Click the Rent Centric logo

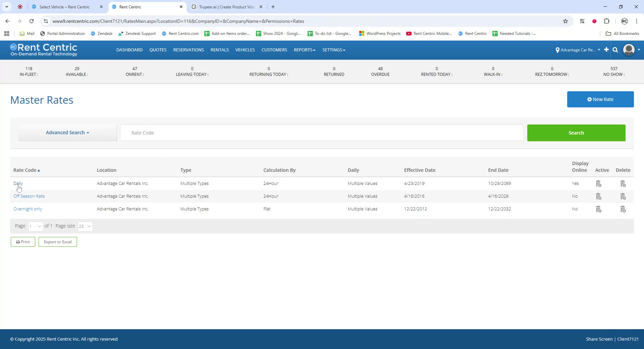point(44,50)
